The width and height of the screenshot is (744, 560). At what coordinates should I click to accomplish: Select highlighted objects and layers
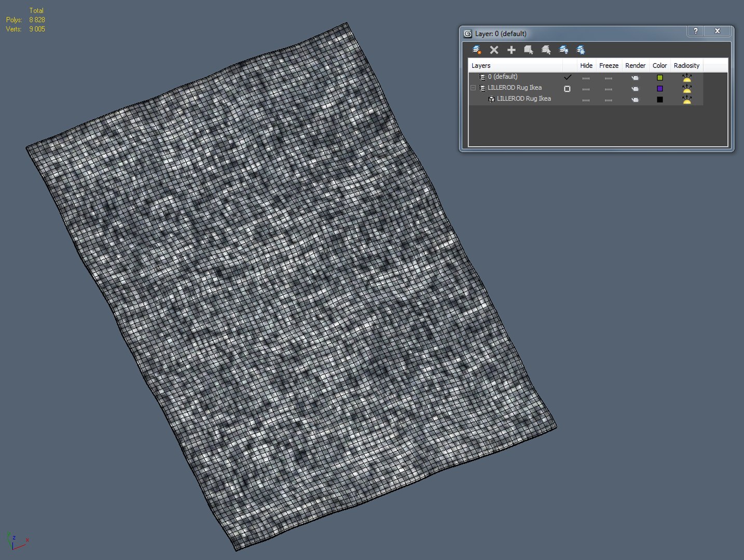[529, 50]
